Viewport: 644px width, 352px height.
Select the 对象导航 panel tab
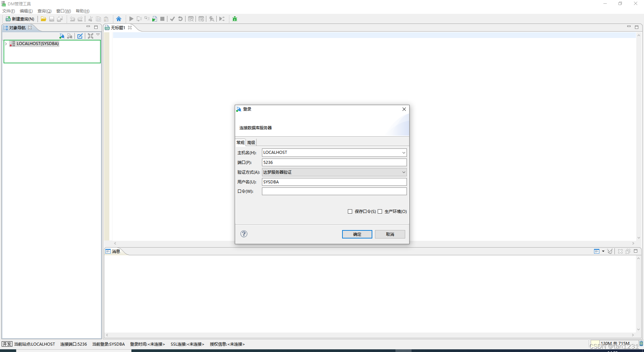click(17, 28)
